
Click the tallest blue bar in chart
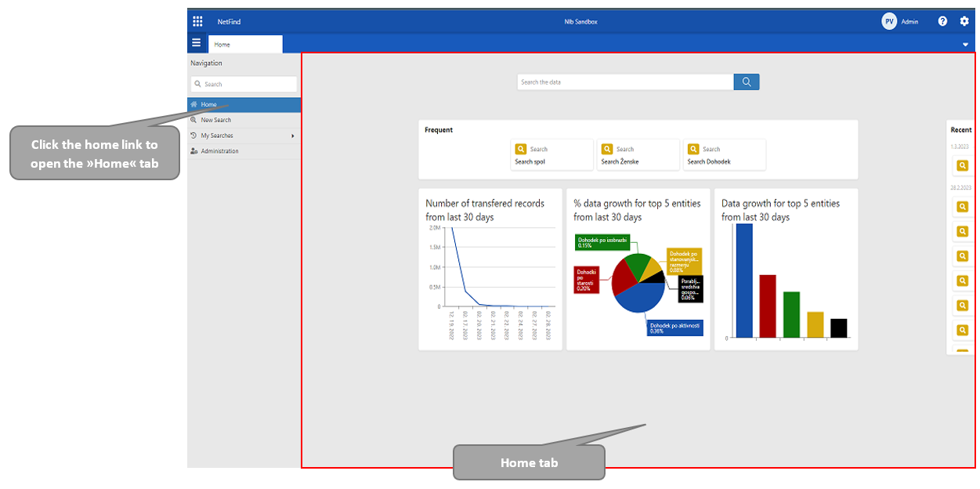(743, 281)
